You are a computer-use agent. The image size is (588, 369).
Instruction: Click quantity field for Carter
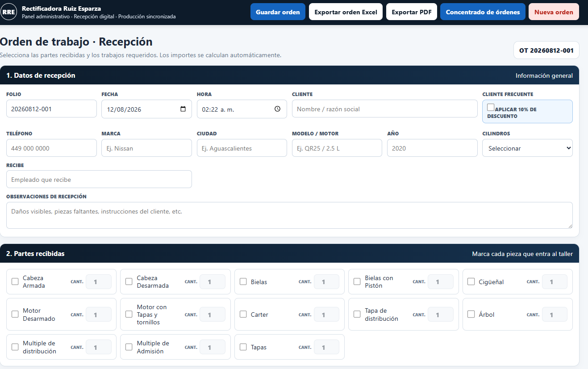tap(326, 314)
